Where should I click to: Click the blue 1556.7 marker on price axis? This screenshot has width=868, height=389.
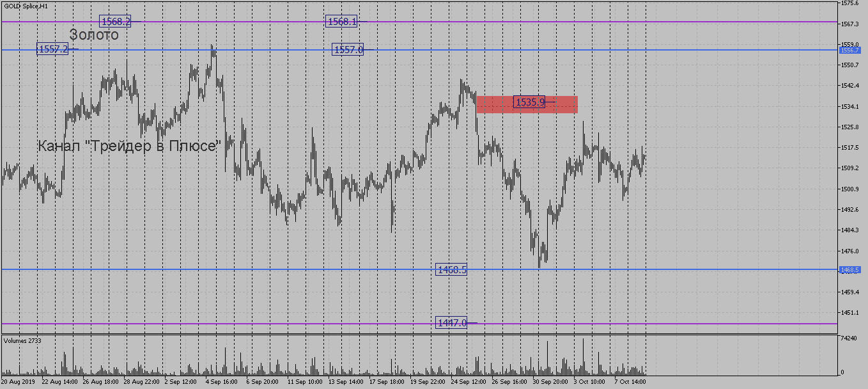(x=849, y=50)
